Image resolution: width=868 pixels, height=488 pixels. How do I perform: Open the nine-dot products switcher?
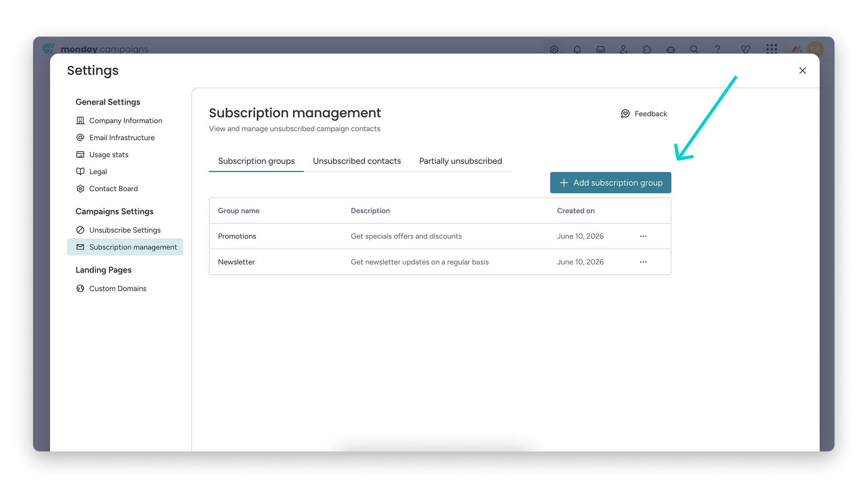(x=772, y=49)
